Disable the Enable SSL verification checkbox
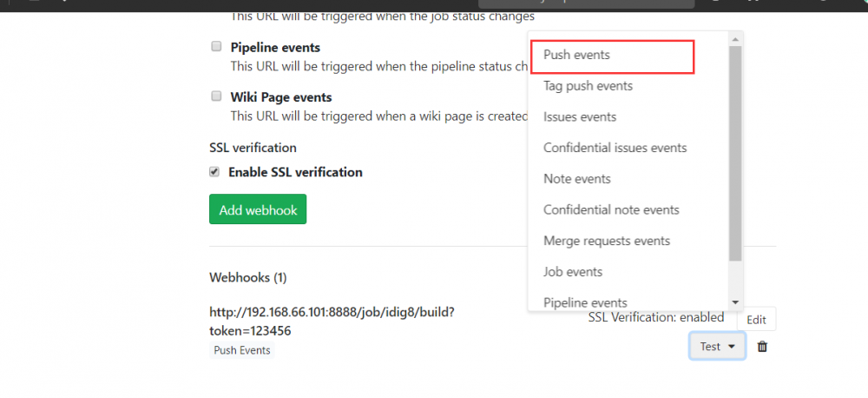This screenshot has width=868, height=398. [x=214, y=172]
